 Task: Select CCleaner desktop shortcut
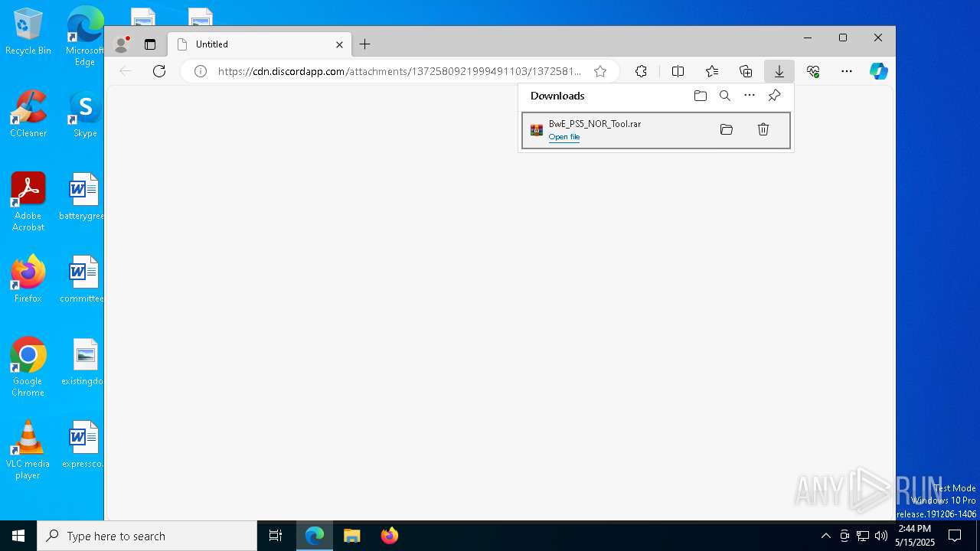pos(28,113)
